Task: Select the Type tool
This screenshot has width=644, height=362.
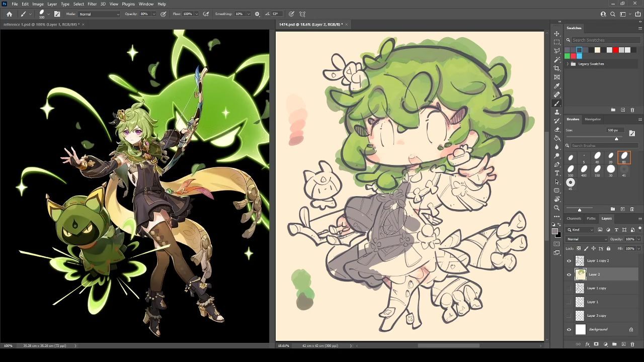Action: point(557,173)
